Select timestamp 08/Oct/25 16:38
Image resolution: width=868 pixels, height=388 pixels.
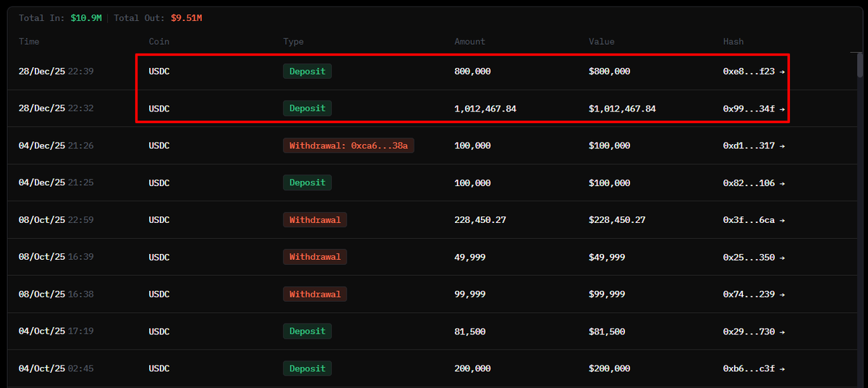coord(56,295)
